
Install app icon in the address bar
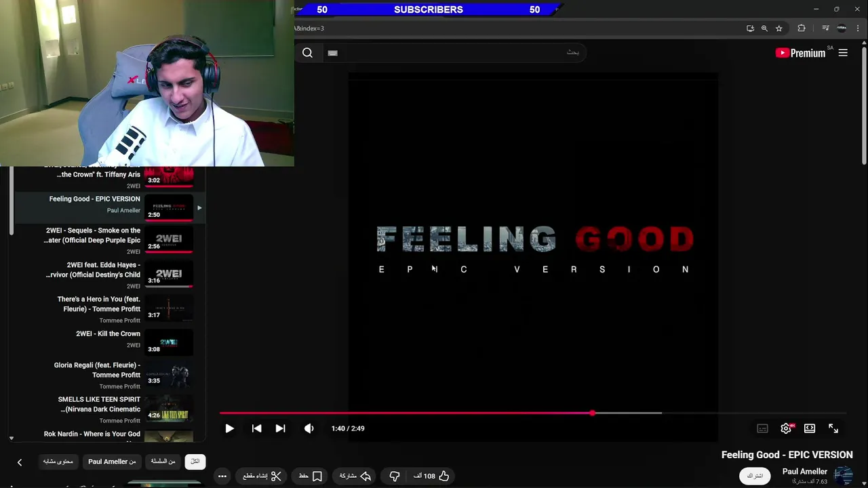[750, 28]
